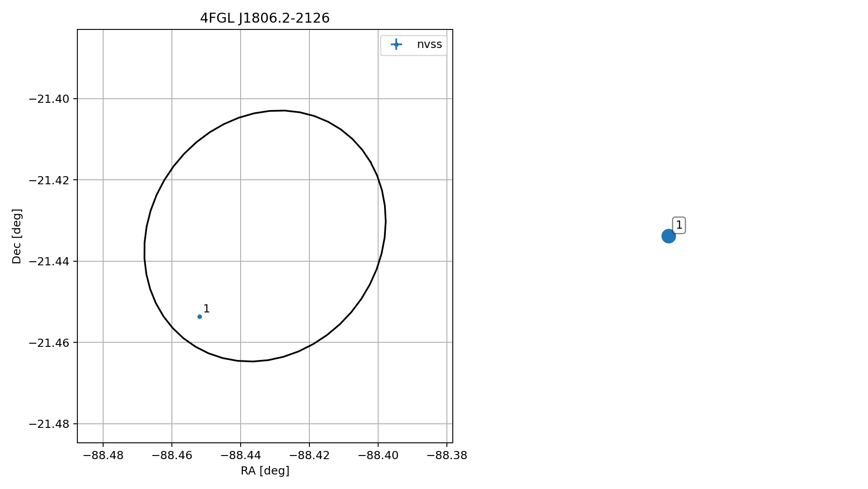Select the large blue circle marker beside boxed 1
This screenshot has height=489, width=868.
[668, 236]
